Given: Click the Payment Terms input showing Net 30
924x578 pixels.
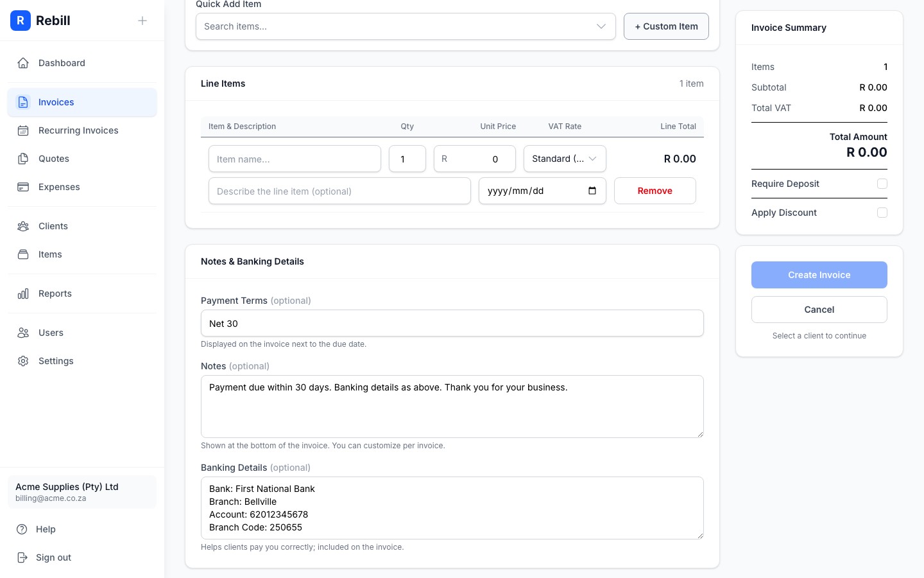Looking at the screenshot, I should click(x=452, y=323).
